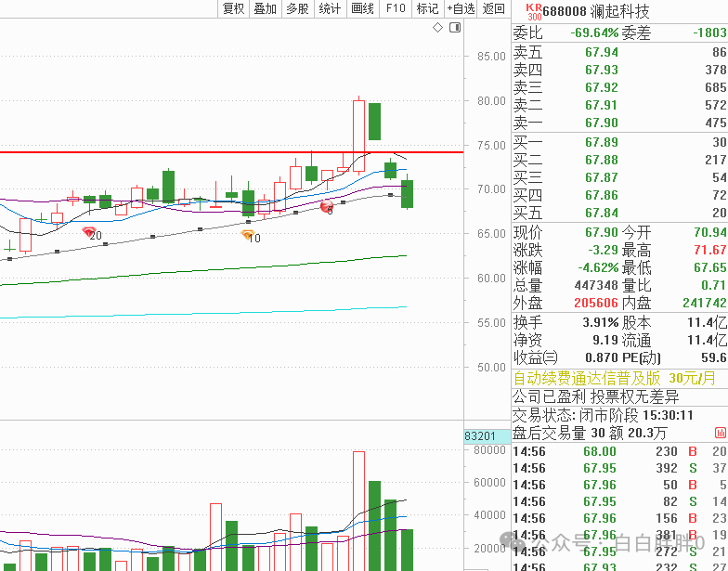This screenshot has height=571, width=728.
Task: Click the 买一 price 67.89
Action: 602,142
